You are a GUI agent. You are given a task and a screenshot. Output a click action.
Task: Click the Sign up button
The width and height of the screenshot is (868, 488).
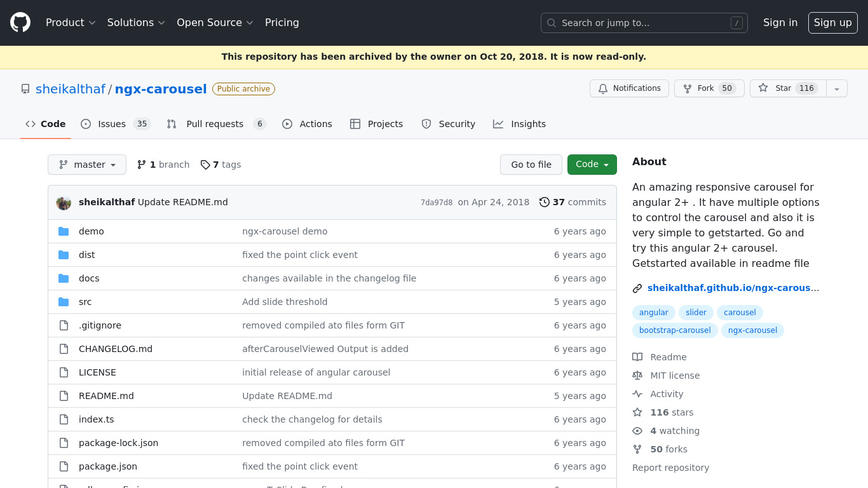pyautogui.click(x=832, y=23)
